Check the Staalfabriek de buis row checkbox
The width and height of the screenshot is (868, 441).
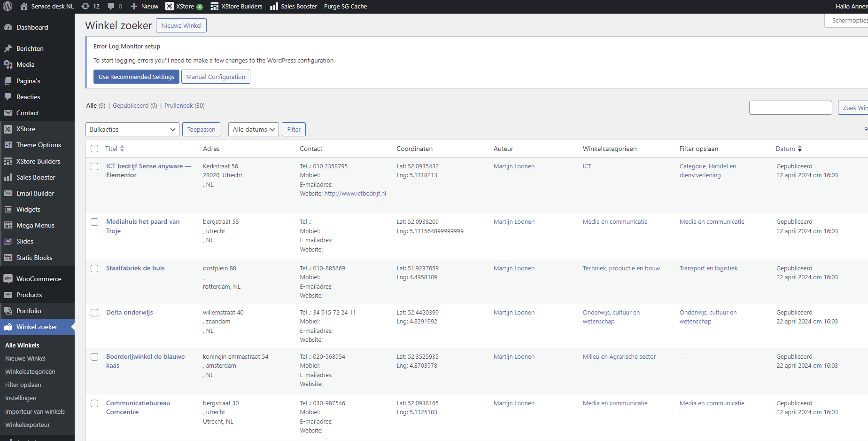pyautogui.click(x=94, y=268)
